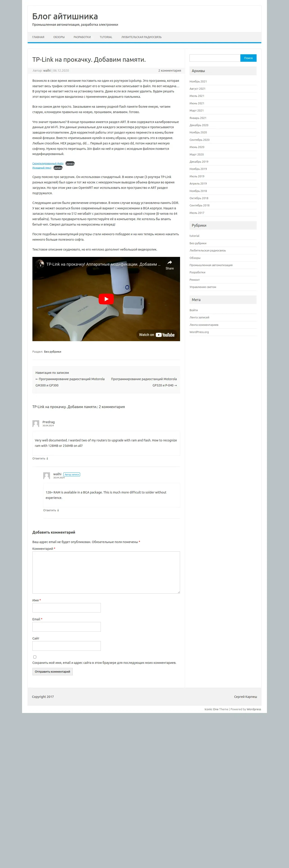
Task: Open video via Watch on YouTube button
Action: 157,335
